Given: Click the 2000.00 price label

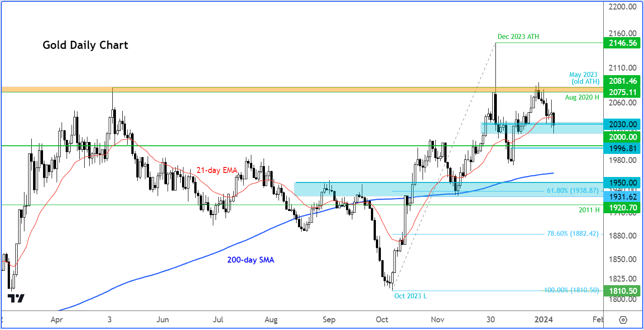Looking at the screenshot, I should tap(621, 137).
